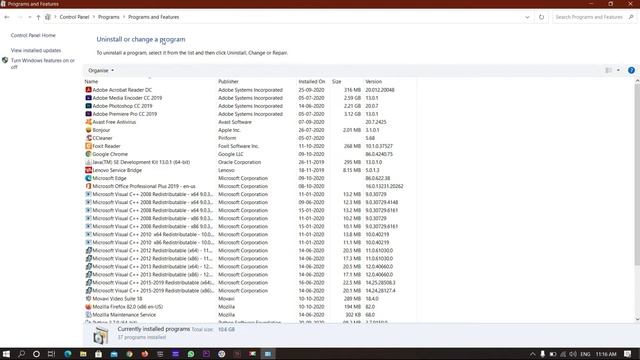Open the notification center icon

pyautogui.click(x=627, y=354)
